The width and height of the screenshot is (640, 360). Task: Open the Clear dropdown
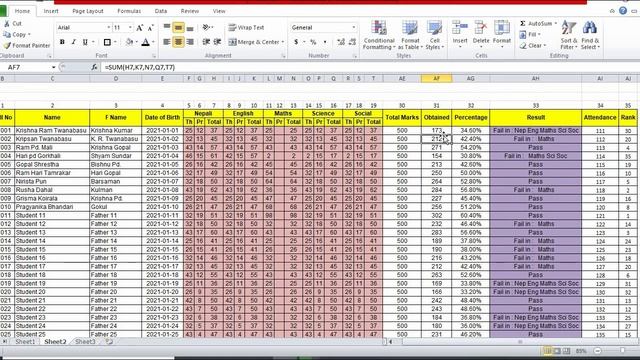pyautogui.click(x=533, y=45)
